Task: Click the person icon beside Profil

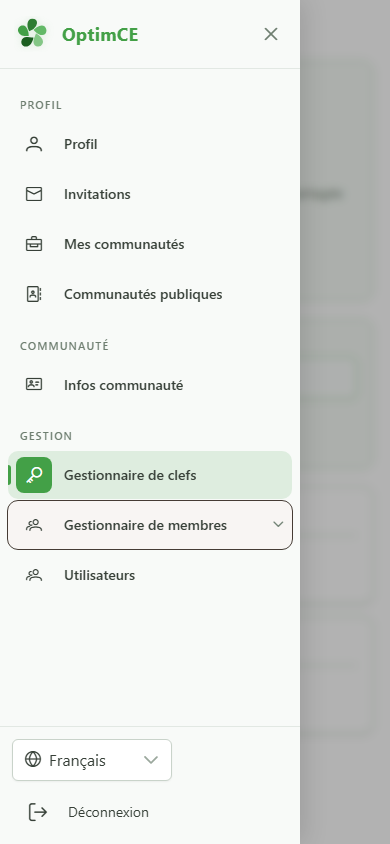Action: coord(34,144)
